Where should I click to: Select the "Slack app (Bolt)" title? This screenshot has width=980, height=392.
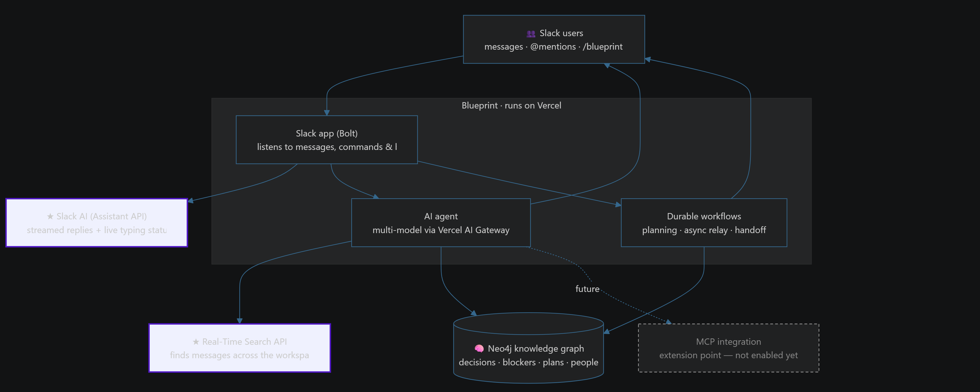click(327, 134)
